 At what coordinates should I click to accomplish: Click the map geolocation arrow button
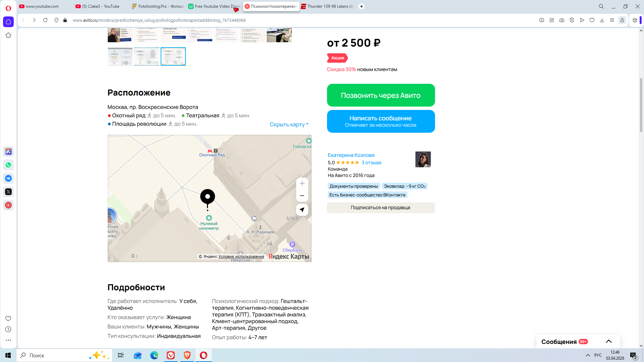point(302,210)
